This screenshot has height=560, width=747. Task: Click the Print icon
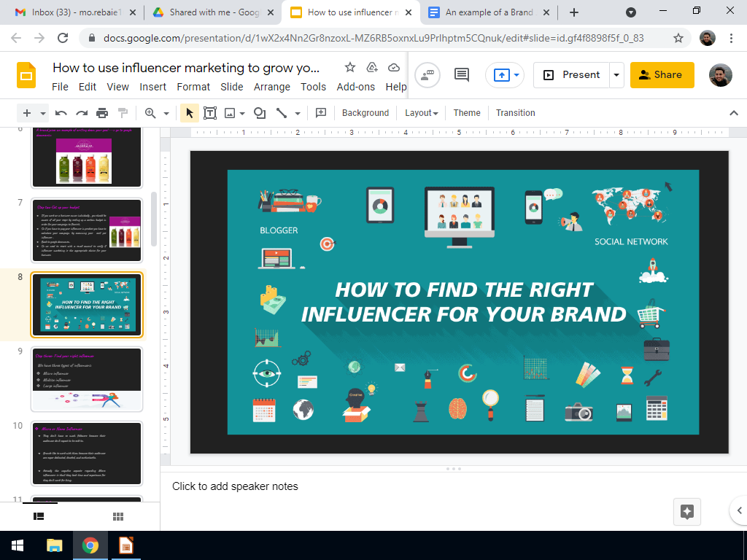pos(102,113)
